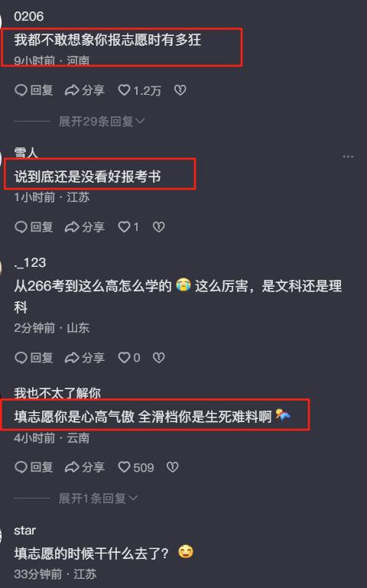Open the ._123 user profile name
The image size is (367, 588).
coord(30,262)
